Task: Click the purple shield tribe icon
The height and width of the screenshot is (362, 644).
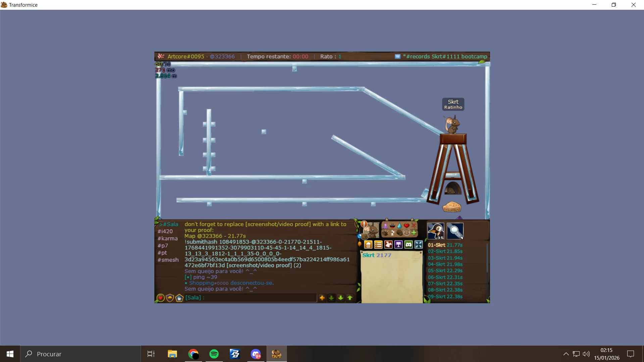Action: pyautogui.click(x=170, y=298)
